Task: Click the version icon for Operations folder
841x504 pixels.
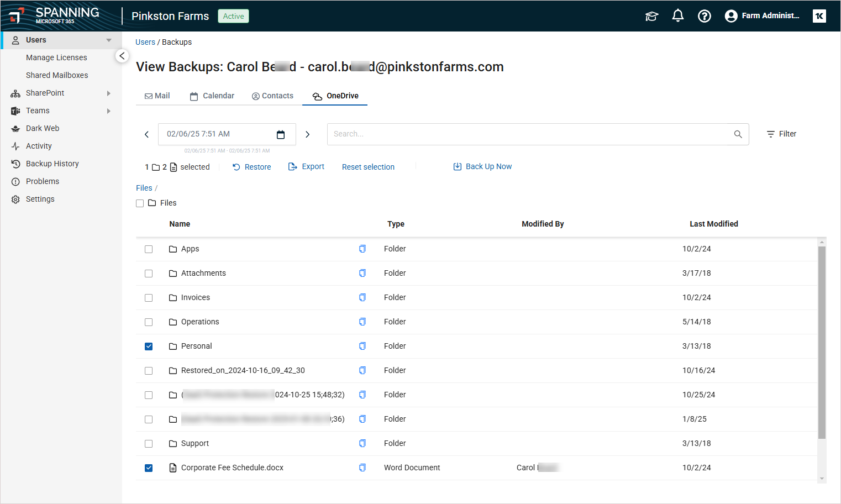Action: 362,322
